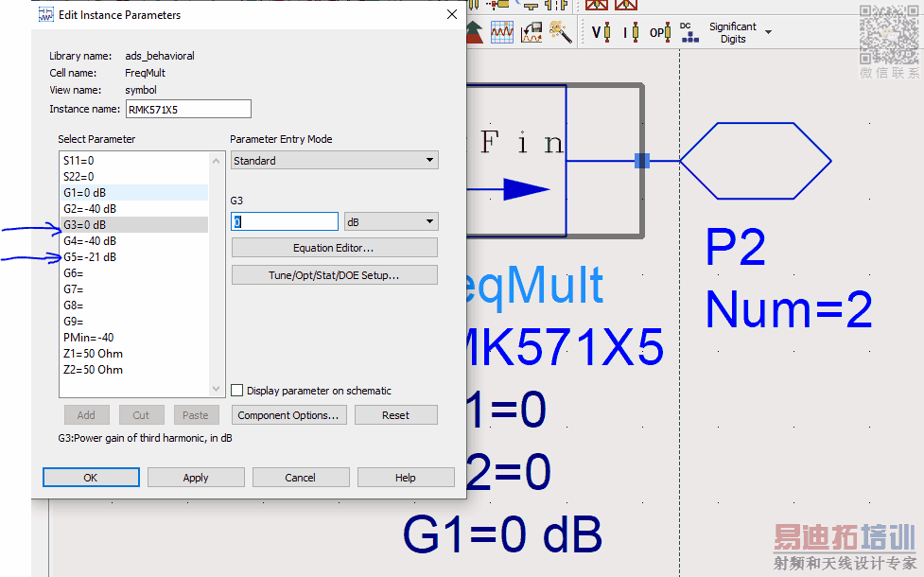Select the empty G9= parameter
Screen dimensions: 924x577
coord(134,322)
